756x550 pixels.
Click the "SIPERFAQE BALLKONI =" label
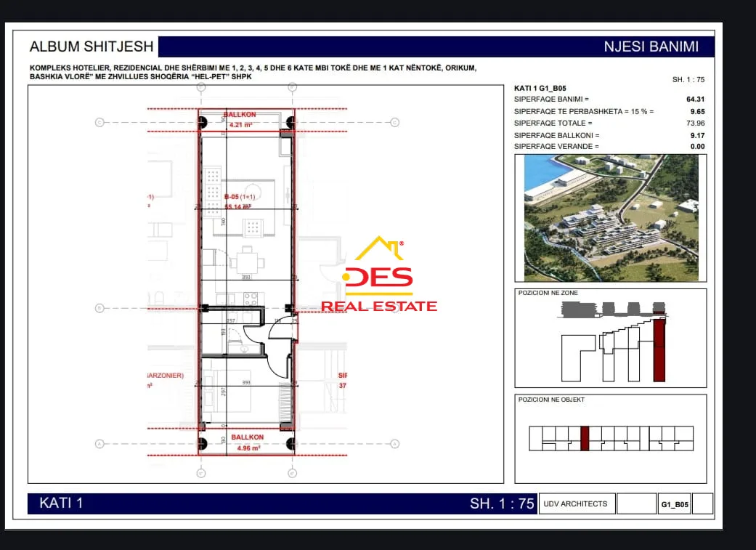pyautogui.click(x=557, y=136)
